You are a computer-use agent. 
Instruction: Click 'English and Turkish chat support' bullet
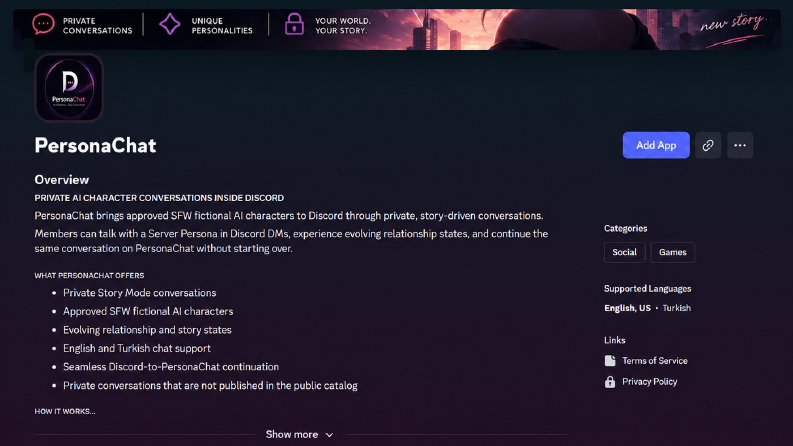point(137,348)
